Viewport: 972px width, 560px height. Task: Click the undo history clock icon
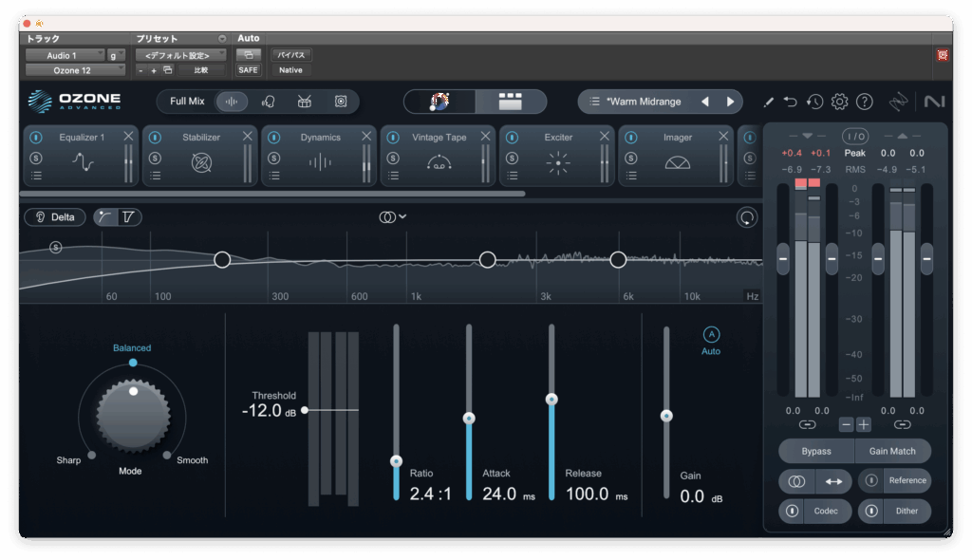pos(815,102)
